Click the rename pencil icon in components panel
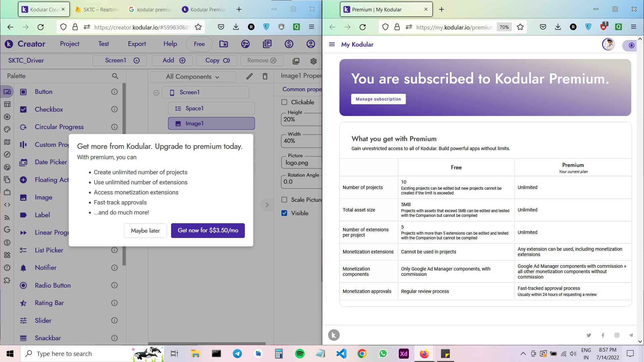This screenshot has width=644, height=362. (x=249, y=76)
